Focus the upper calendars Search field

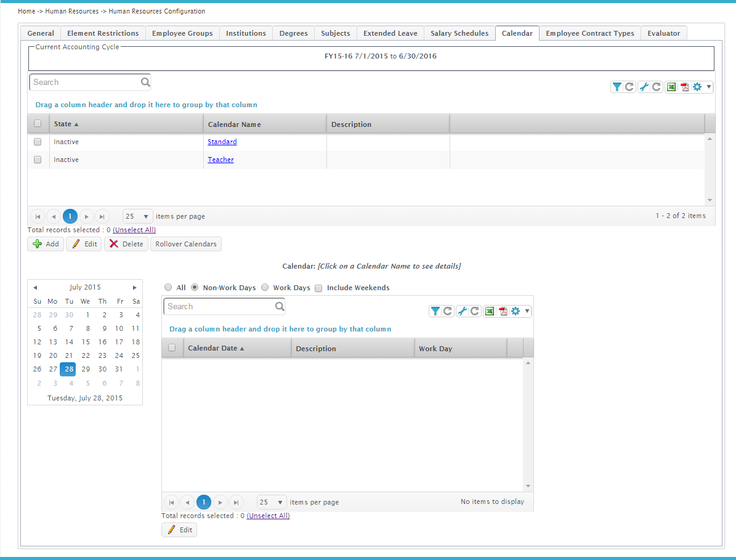(85, 82)
